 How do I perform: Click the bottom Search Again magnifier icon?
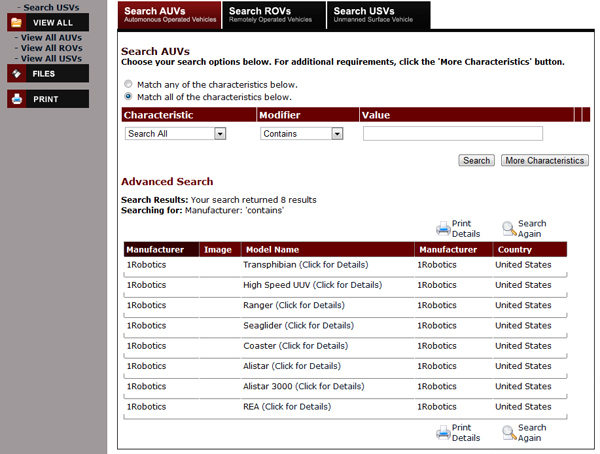pos(509,432)
